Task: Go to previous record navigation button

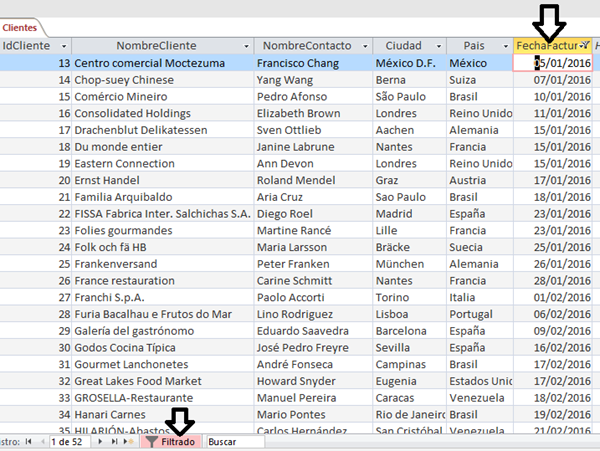Action: [x=39, y=441]
